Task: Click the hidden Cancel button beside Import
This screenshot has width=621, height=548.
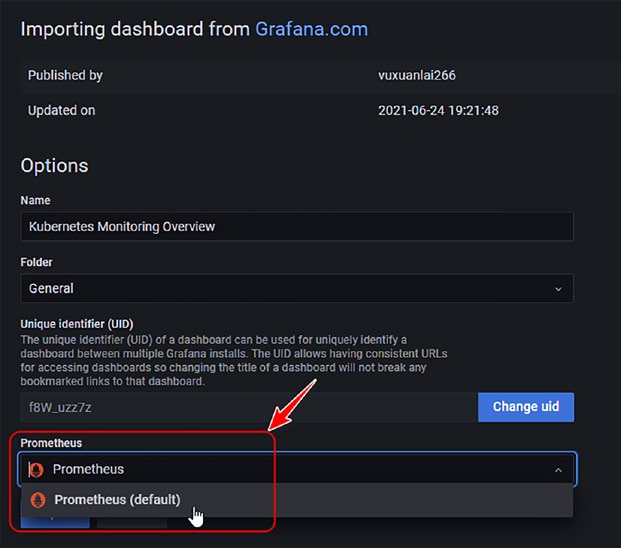Action: click(132, 522)
